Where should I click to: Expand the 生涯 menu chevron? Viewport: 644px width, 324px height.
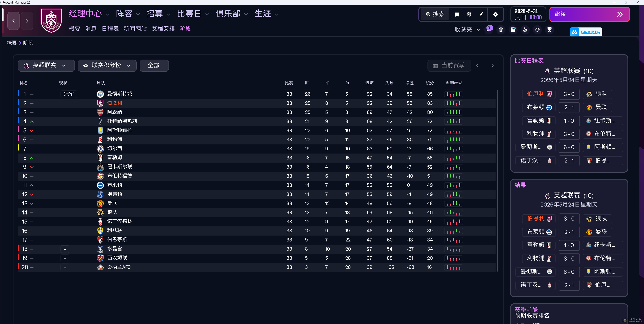pos(277,14)
